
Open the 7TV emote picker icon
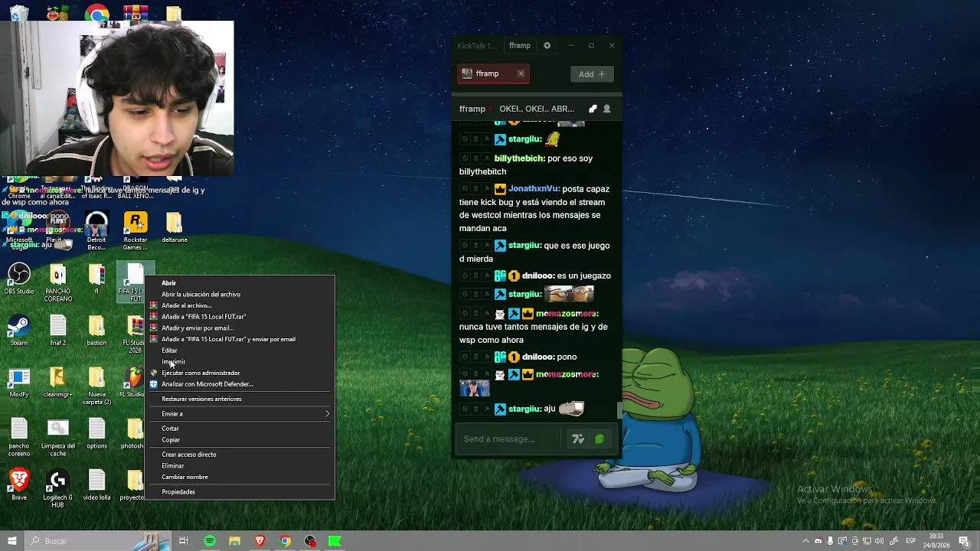pyautogui.click(x=578, y=439)
